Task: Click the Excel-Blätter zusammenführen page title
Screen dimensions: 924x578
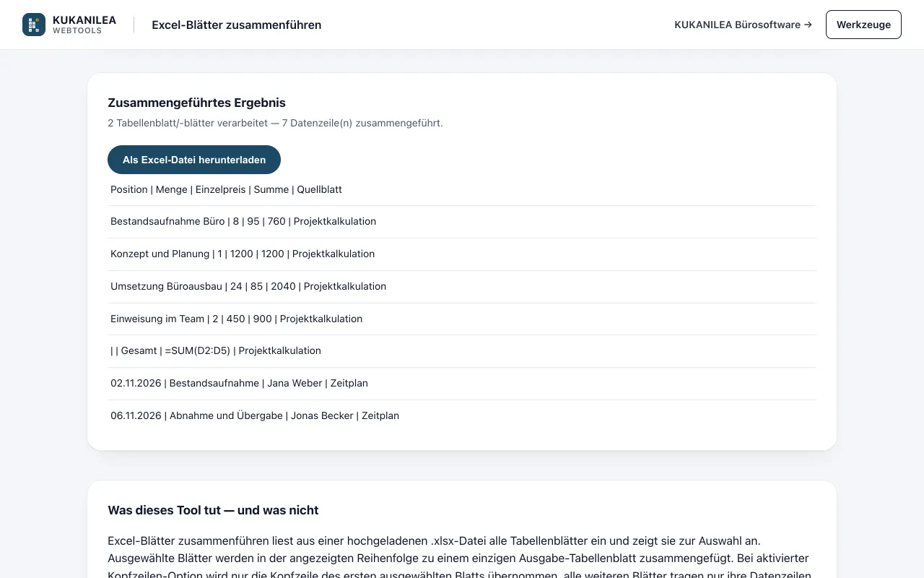Action: [x=237, y=25]
